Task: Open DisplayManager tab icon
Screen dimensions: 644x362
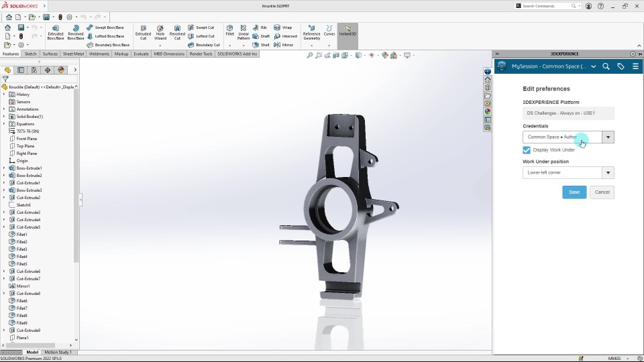Action: 61,70
